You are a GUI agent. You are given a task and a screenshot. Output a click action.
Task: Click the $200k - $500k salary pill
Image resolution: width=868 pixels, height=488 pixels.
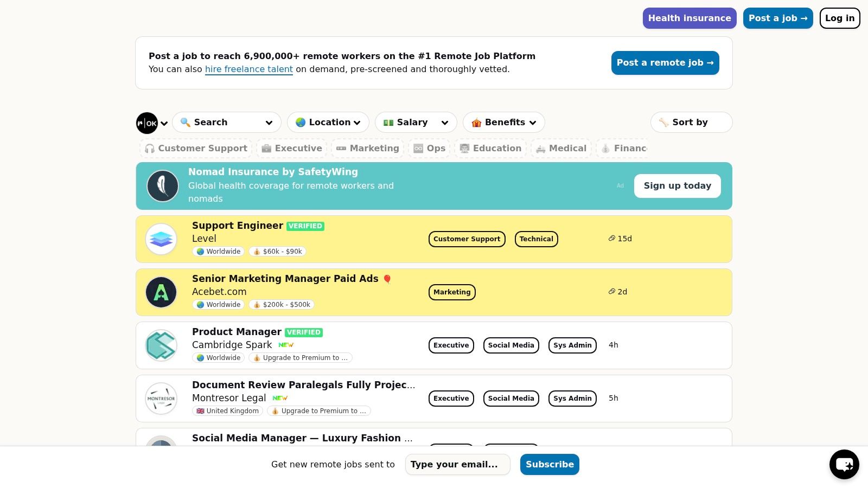pyautogui.click(x=282, y=305)
